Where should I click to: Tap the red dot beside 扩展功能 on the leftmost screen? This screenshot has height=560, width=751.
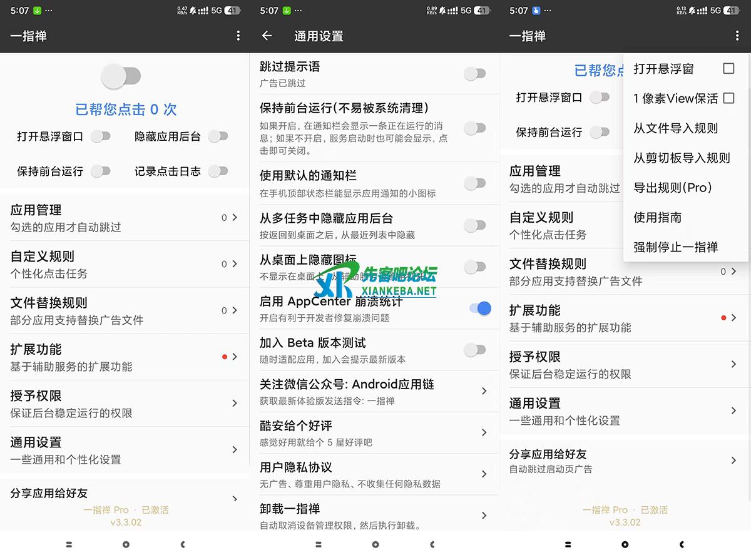(224, 357)
